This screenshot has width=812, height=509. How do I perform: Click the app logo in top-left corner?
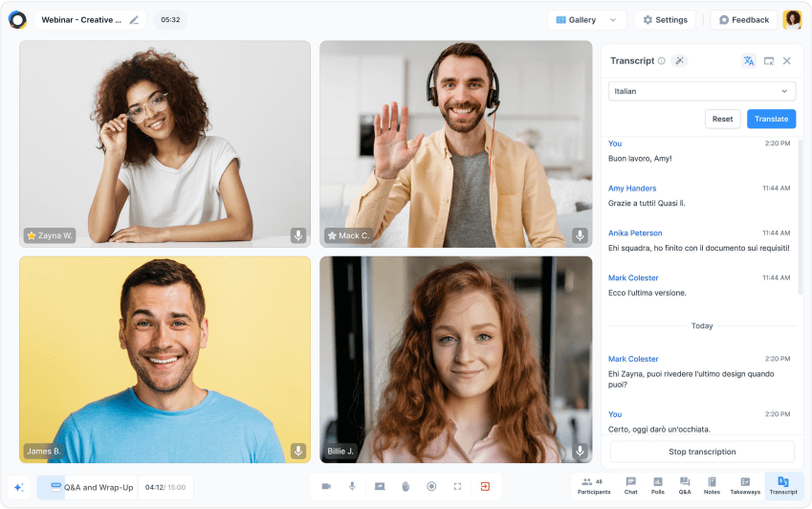[x=17, y=20]
